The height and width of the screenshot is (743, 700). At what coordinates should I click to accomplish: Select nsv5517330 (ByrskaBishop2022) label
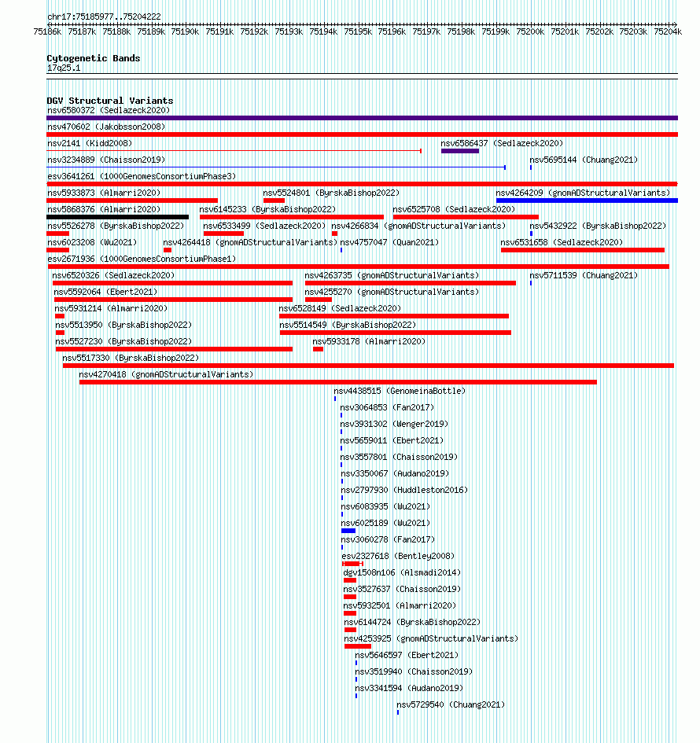(x=131, y=359)
